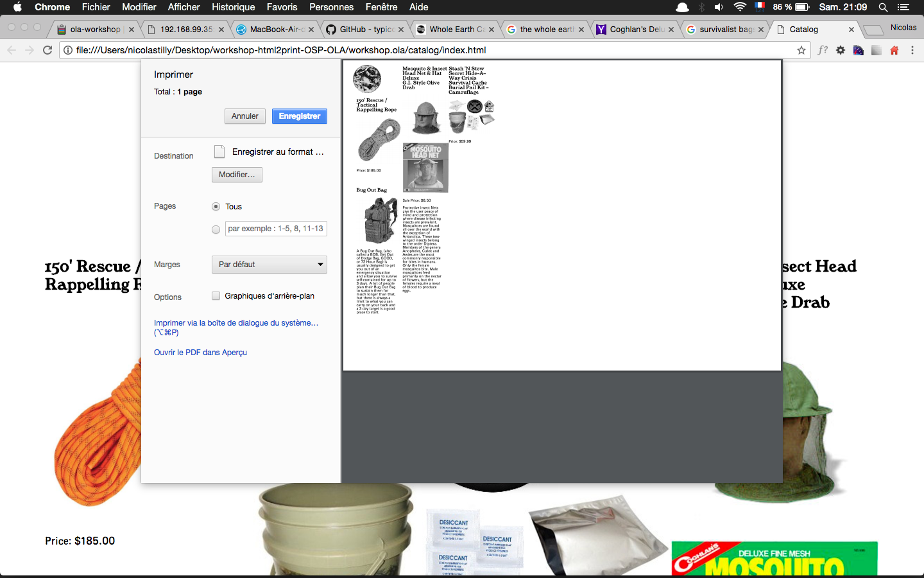The image size is (924, 578).
Task: Open the Wi-Fi status menu
Action: (740, 7)
